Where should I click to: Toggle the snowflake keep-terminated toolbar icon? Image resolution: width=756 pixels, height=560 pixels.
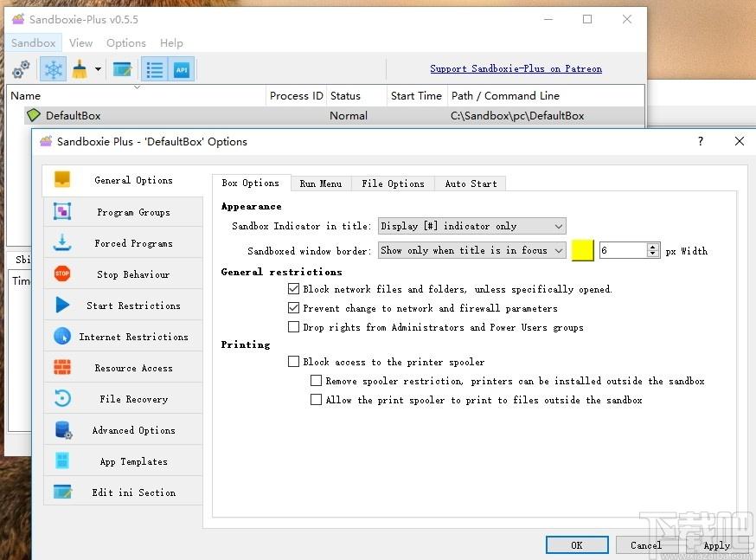point(53,69)
